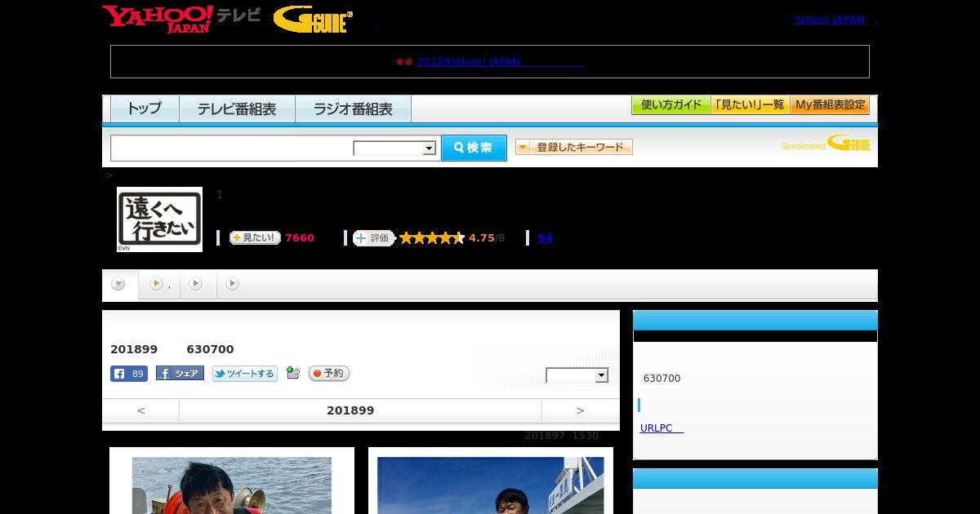Click the blue 検索 search button
Screen dimensions: 980x514
474,148
